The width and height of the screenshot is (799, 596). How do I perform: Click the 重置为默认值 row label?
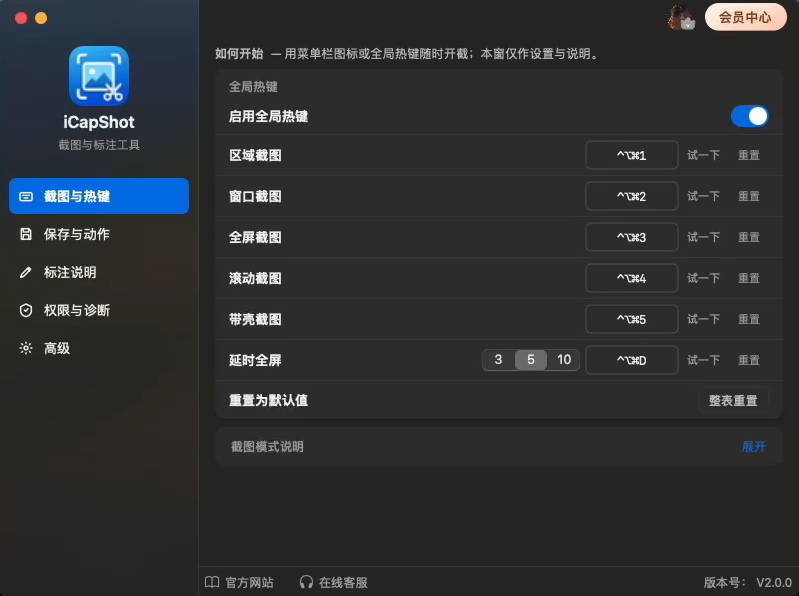click(269, 401)
